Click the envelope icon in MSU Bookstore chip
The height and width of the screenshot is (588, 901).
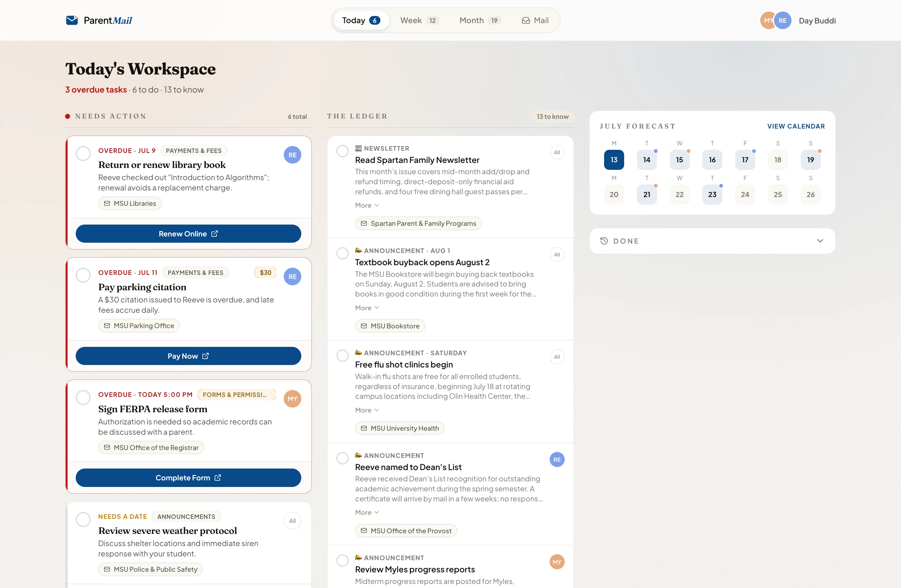(364, 326)
